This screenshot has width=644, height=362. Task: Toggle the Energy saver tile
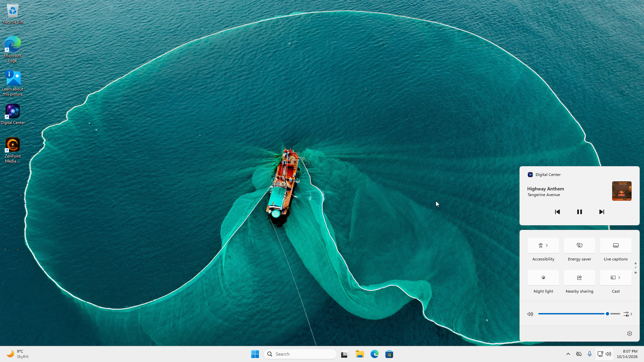(x=580, y=245)
